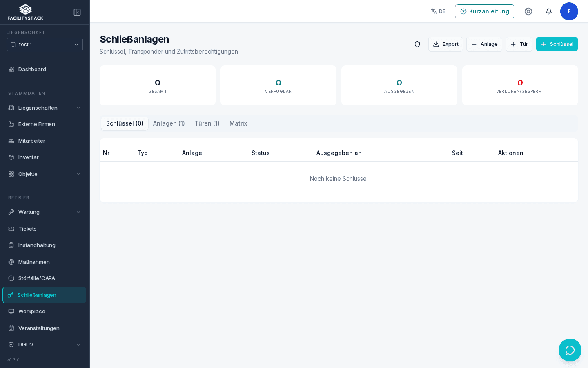Open the support lifebuoy icon
588x368 pixels.
point(528,11)
